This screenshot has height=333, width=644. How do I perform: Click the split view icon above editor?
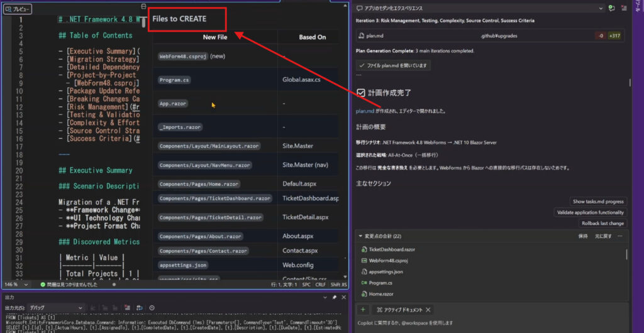pyautogui.click(x=144, y=6)
